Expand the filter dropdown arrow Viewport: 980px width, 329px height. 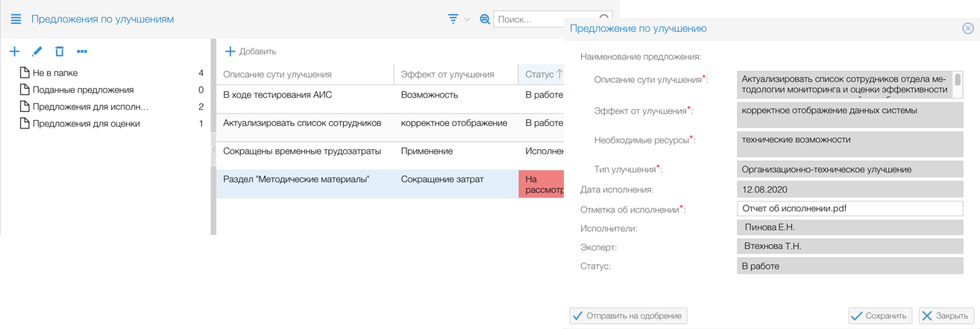pos(468,19)
